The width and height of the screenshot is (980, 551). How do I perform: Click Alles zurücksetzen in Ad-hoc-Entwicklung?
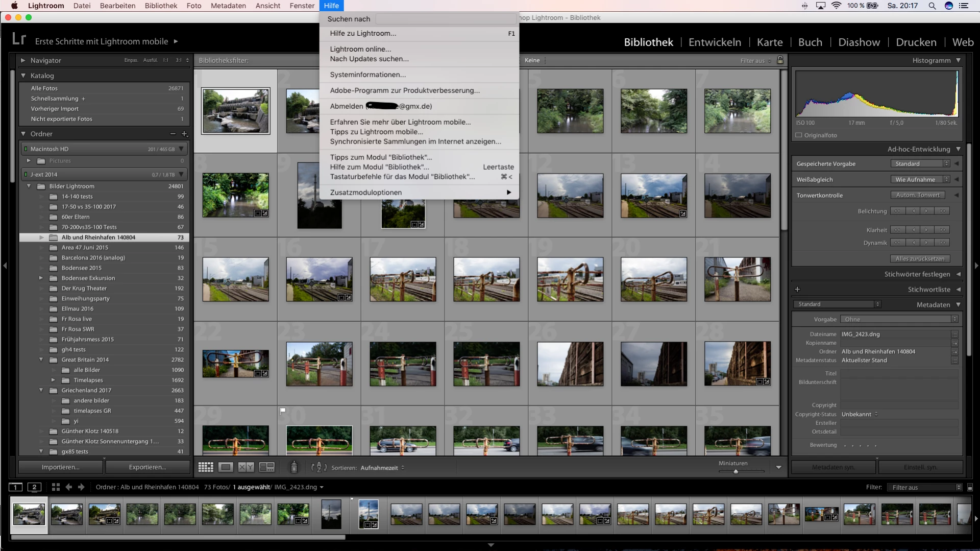[x=920, y=259]
